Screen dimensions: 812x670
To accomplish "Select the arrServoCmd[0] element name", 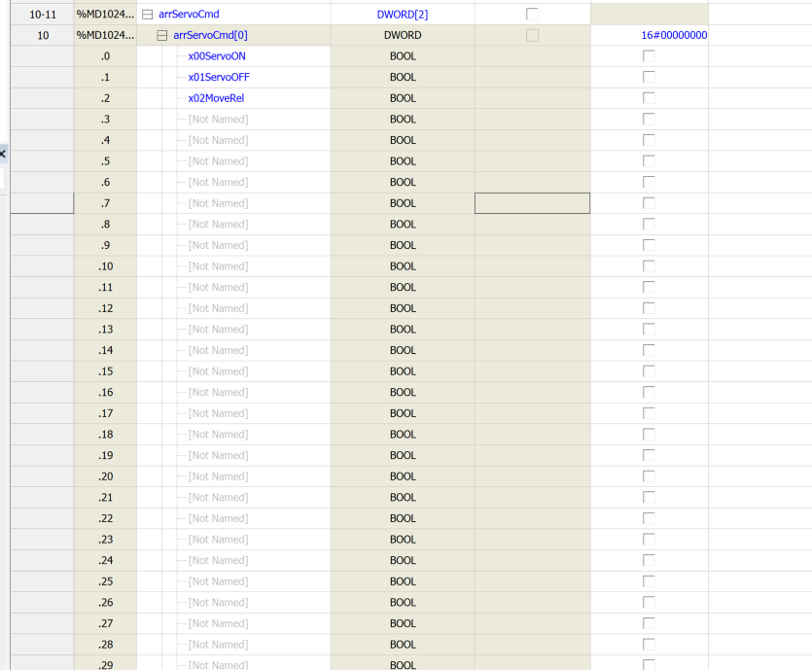I will pos(210,35).
